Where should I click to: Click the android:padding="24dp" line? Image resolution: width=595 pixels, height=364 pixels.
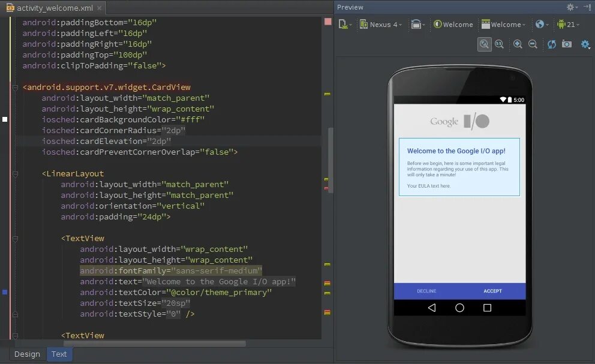click(116, 216)
